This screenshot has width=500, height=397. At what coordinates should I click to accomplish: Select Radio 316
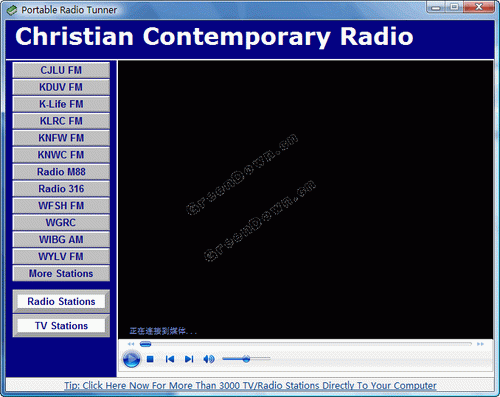coord(61,189)
